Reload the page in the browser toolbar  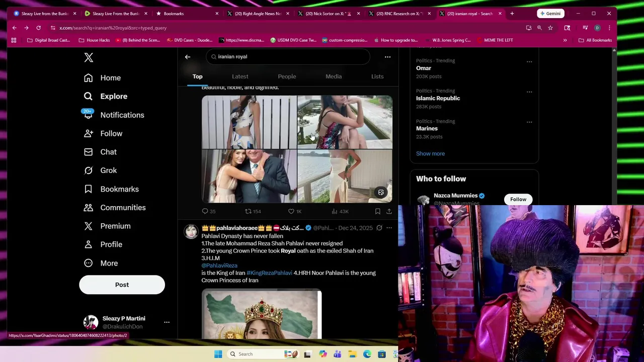click(x=38, y=28)
